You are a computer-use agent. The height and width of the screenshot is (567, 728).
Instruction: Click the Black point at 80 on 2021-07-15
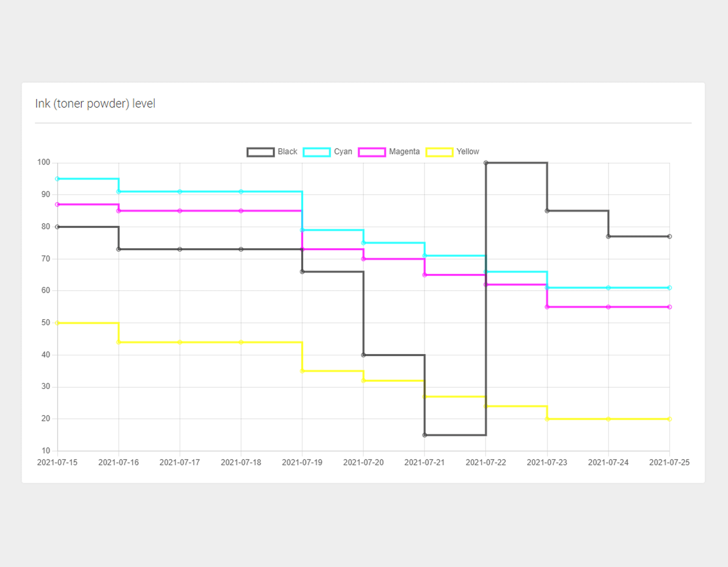(x=57, y=227)
